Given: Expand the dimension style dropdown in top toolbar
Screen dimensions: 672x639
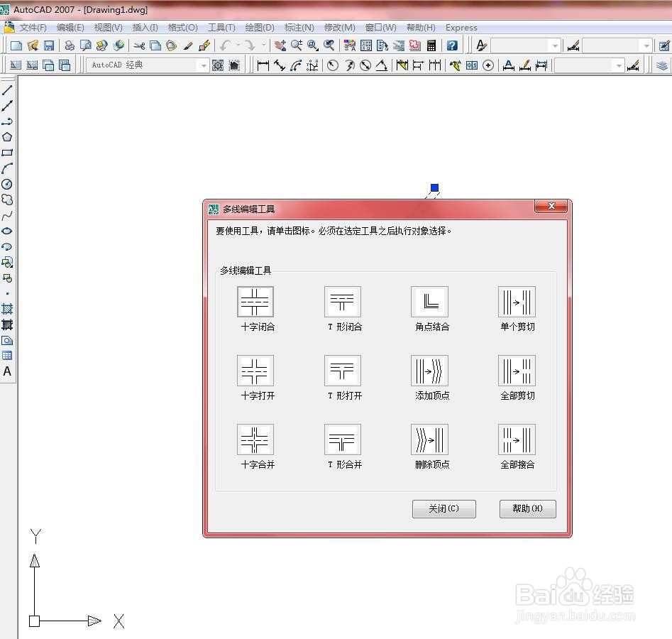Looking at the screenshot, I should tap(646, 45).
